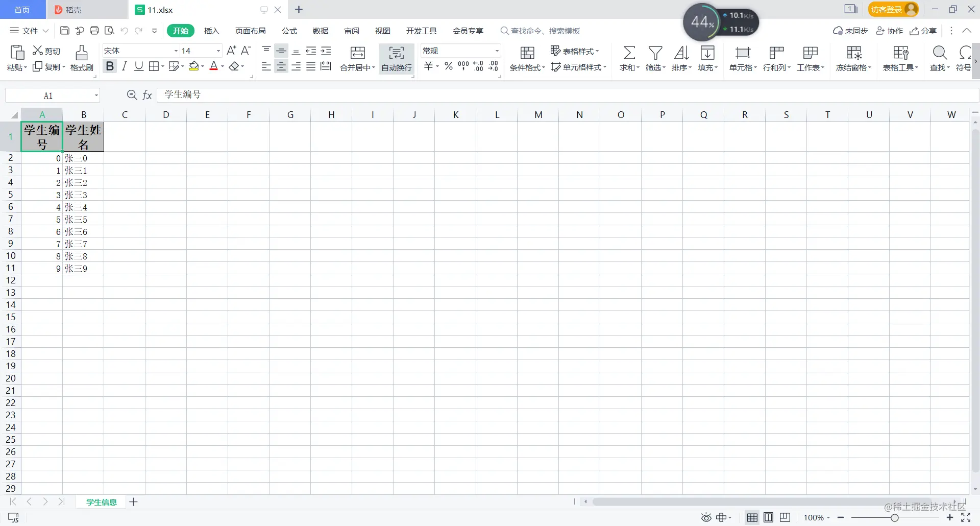The height and width of the screenshot is (526, 980).
Task: Click the Sort (排序) icon
Action: [x=681, y=53]
